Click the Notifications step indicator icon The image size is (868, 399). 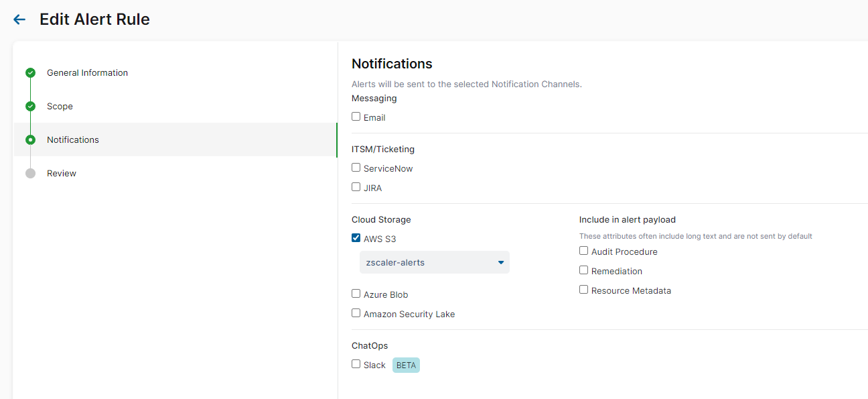[30, 139]
